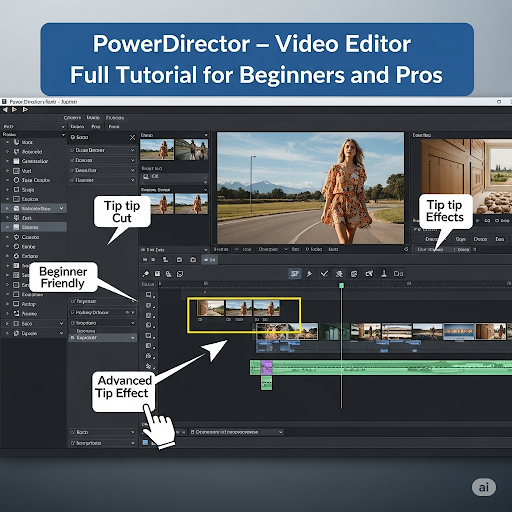Toggle the checkbox on the second row under the search header
512x512 pixels.
click(x=72, y=160)
